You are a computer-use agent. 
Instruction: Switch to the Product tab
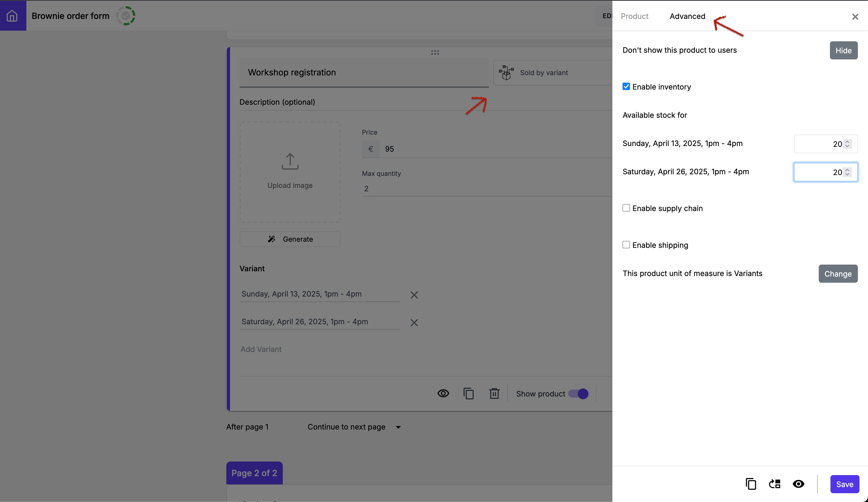pyautogui.click(x=634, y=16)
